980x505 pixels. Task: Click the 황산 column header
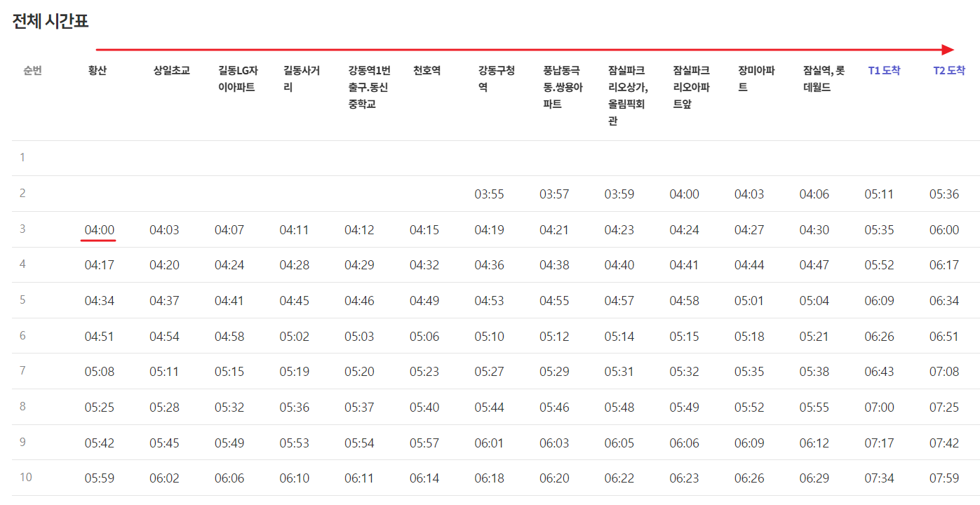pos(98,71)
